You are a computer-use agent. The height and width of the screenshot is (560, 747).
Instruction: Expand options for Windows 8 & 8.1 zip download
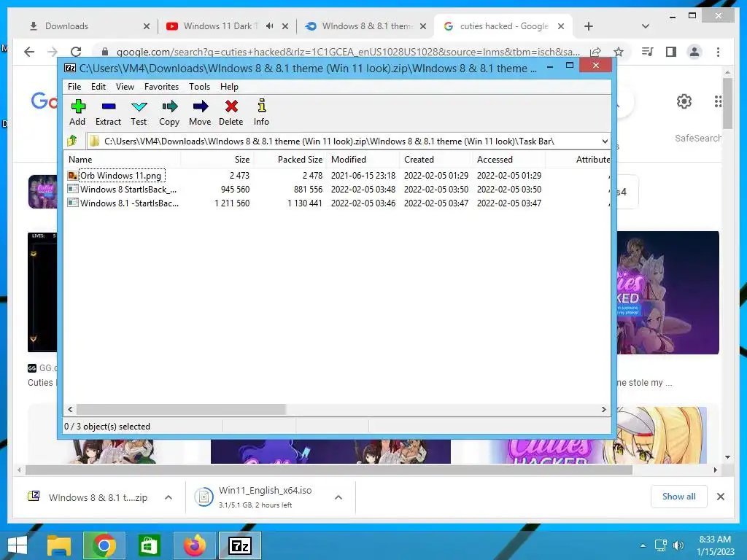coord(169,497)
